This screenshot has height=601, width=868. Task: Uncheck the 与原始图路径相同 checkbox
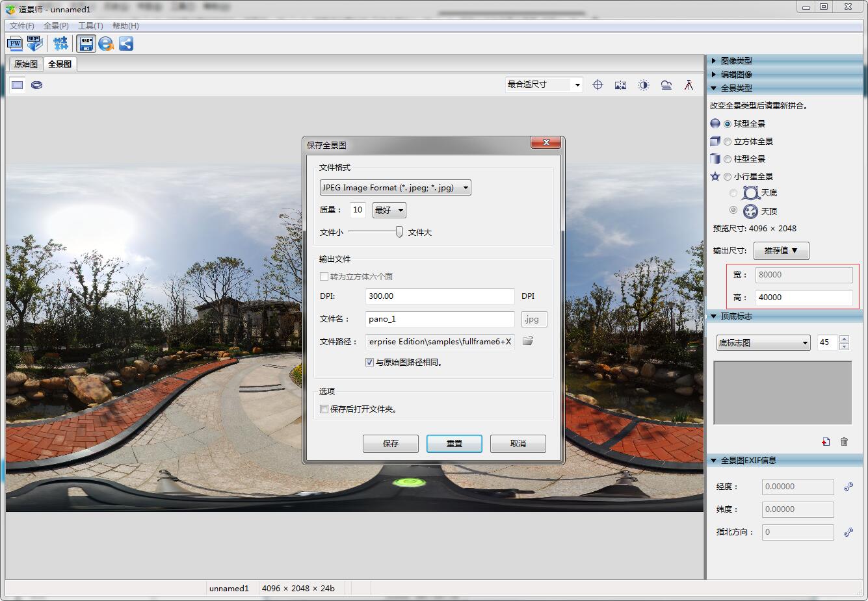pos(369,363)
